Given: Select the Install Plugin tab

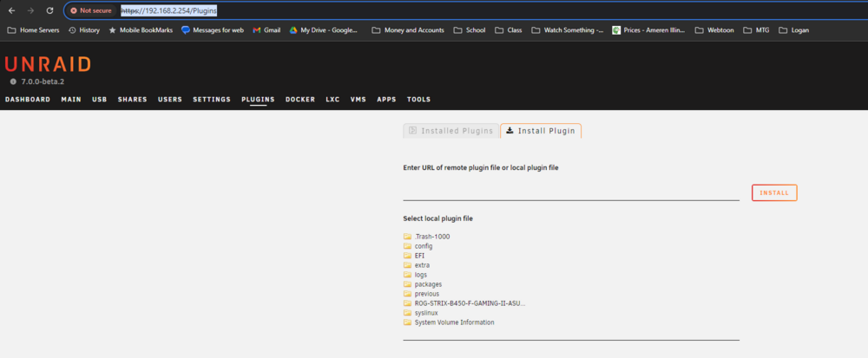Looking at the screenshot, I should [541, 131].
